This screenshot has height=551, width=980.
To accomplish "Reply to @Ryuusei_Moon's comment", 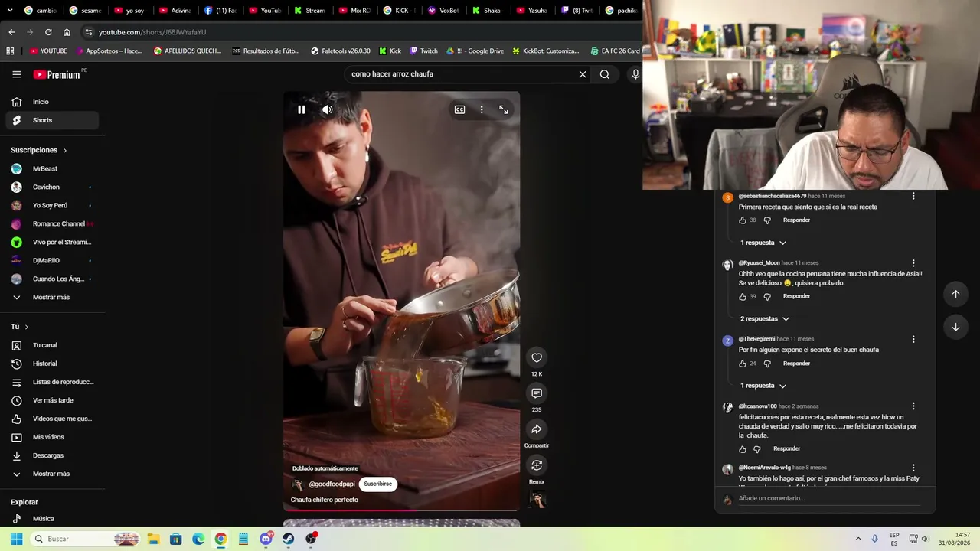I will [796, 296].
